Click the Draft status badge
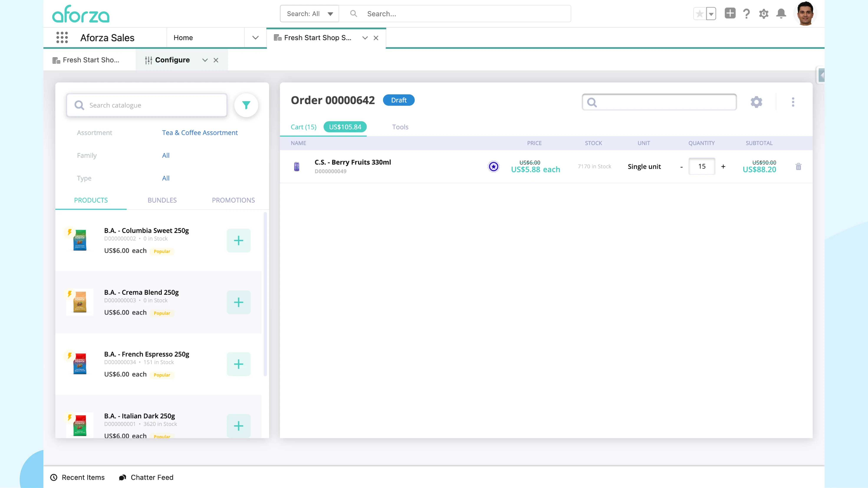 pyautogui.click(x=399, y=100)
